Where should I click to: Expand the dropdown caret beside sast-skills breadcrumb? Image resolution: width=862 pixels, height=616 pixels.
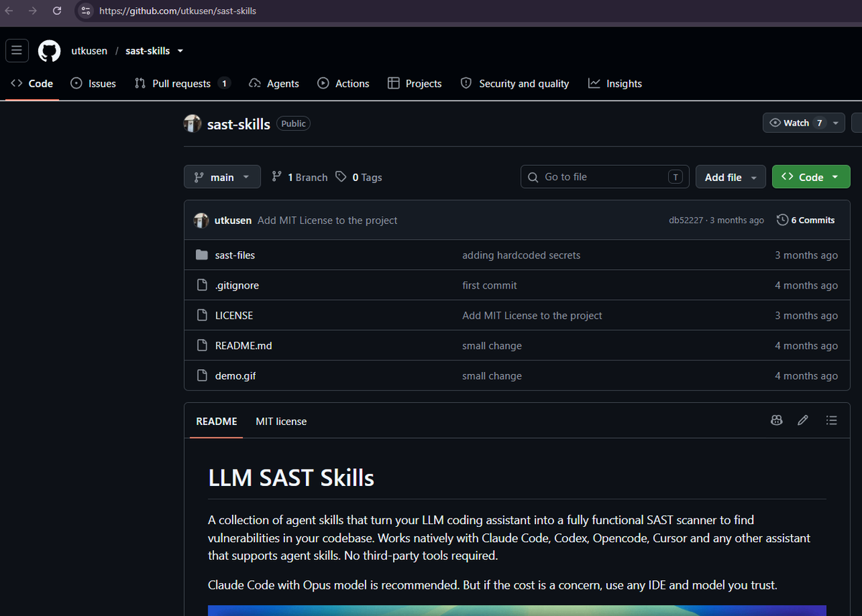click(180, 51)
